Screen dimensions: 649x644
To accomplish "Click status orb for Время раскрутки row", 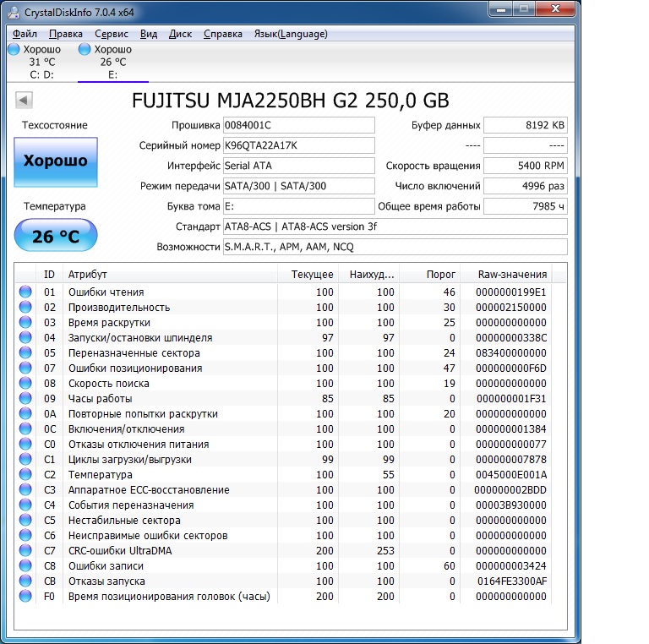I will (25, 322).
